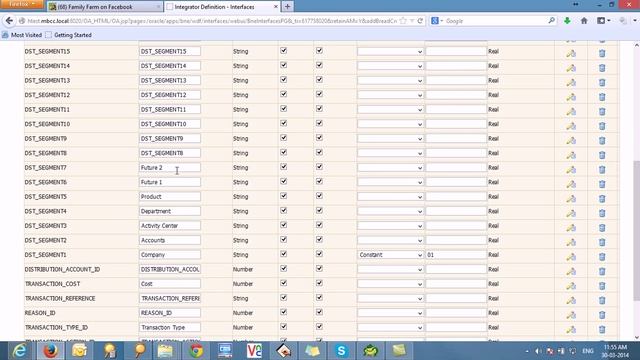Reload the page with refresh icon
Screen dimensions: 640x360
[x=420, y=20]
